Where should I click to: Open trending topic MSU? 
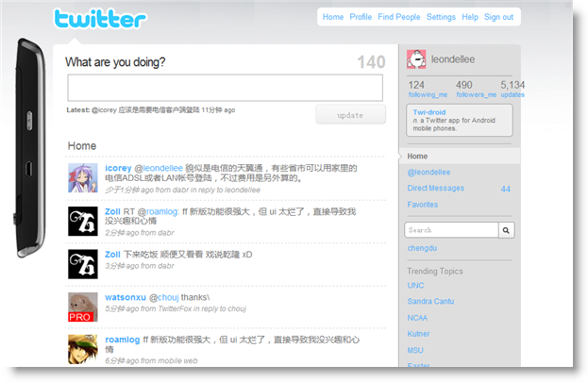pos(415,350)
